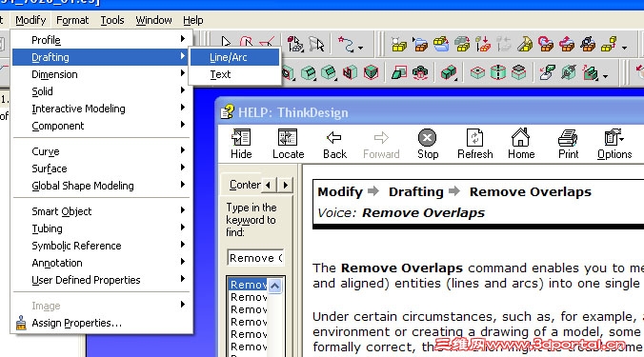
Task: Click the yellow cubes with curved sheet icon
Action: (525, 44)
